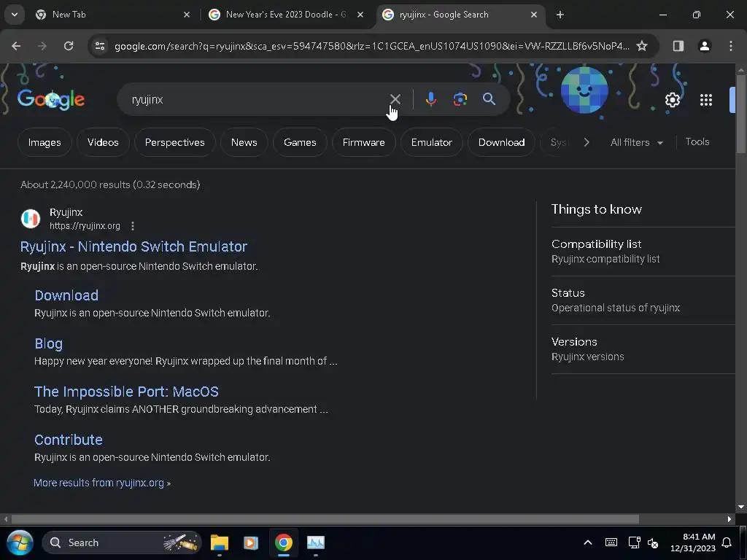The width and height of the screenshot is (747, 560).
Task: Expand Versions in Things to know
Action: click(643, 349)
